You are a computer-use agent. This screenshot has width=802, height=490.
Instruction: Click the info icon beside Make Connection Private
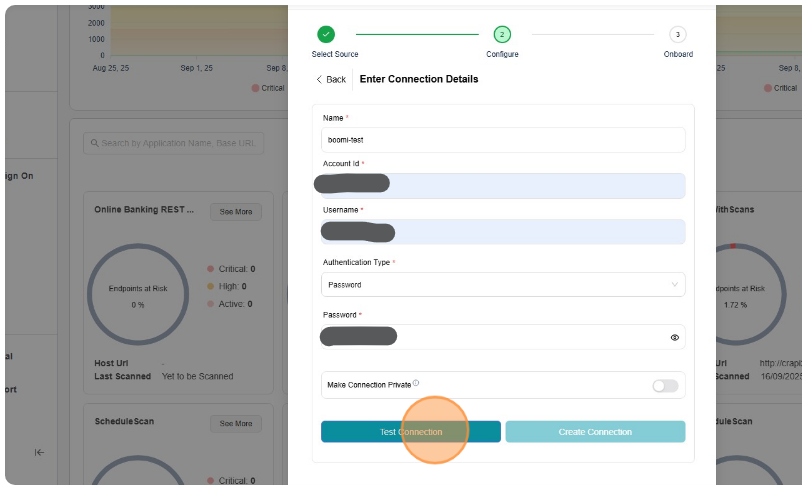(416, 383)
